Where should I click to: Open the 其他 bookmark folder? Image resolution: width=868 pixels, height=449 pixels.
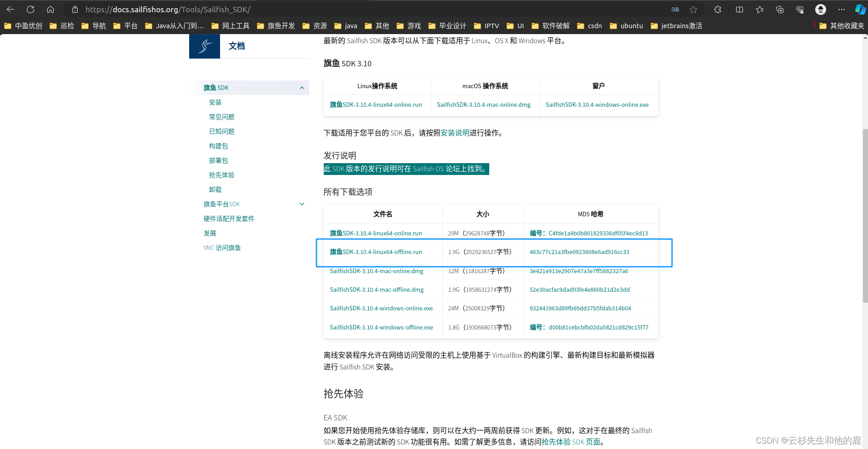point(377,26)
